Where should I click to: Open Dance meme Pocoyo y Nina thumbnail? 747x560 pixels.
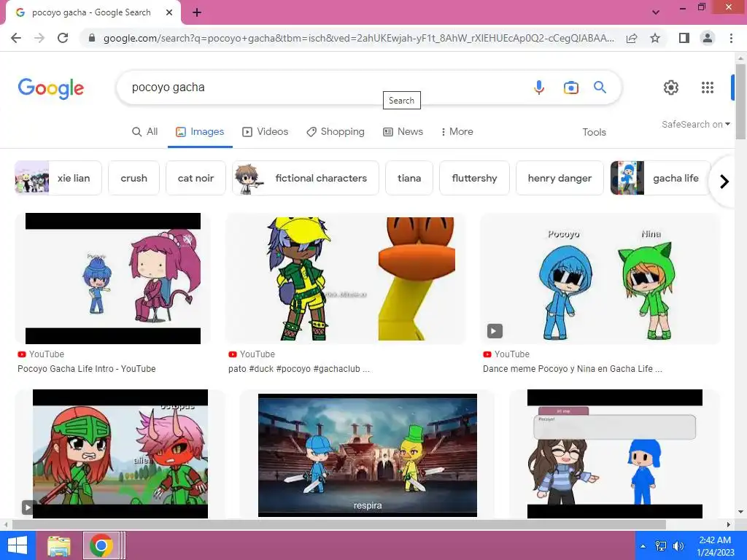(x=600, y=279)
